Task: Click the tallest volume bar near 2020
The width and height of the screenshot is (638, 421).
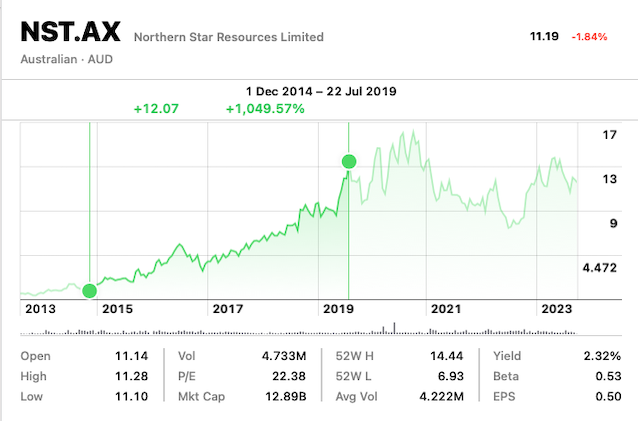Action: tap(394, 328)
